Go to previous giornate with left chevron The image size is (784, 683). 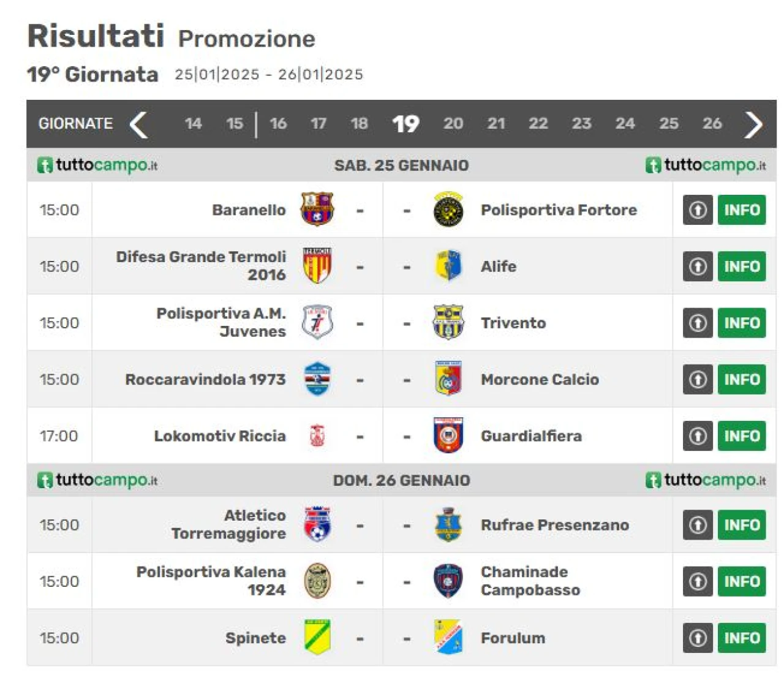coord(139,124)
